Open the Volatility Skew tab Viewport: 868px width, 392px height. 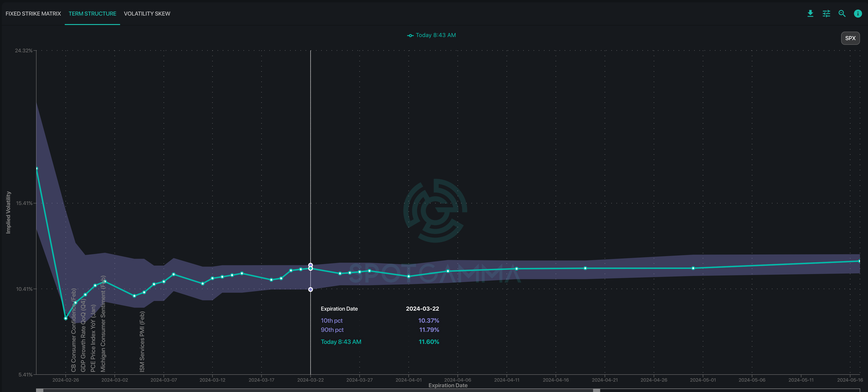point(147,13)
